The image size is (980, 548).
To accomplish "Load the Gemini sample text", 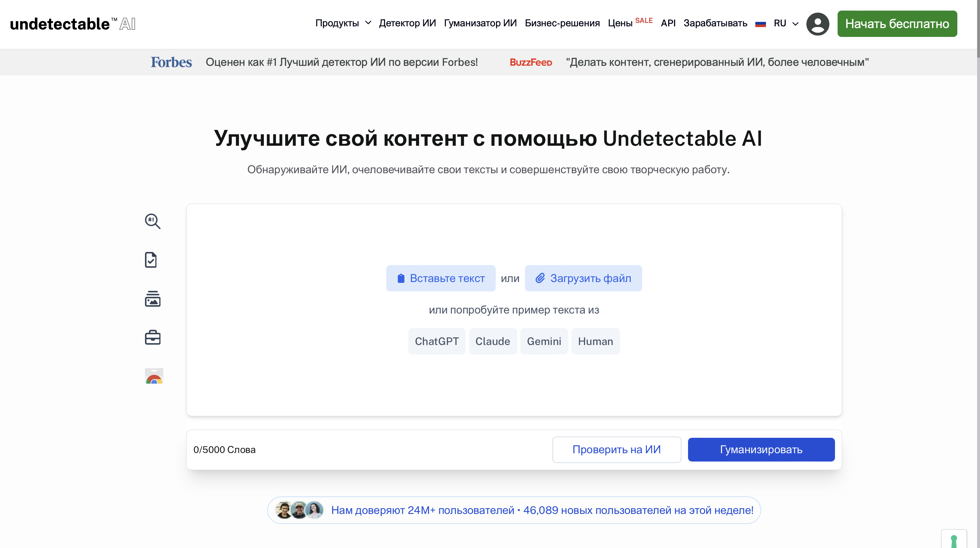I will tap(544, 341).
